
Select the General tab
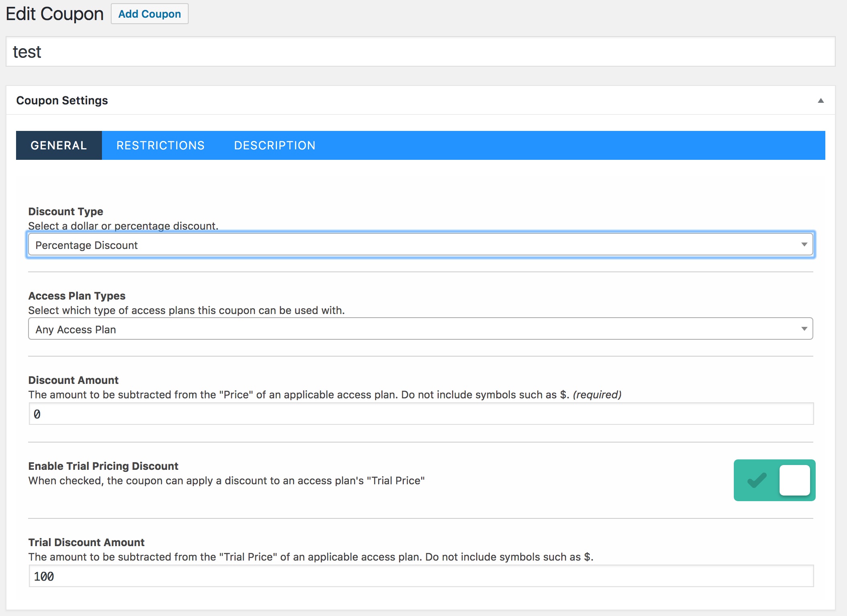pyautogui.click(x=59, y=145)
